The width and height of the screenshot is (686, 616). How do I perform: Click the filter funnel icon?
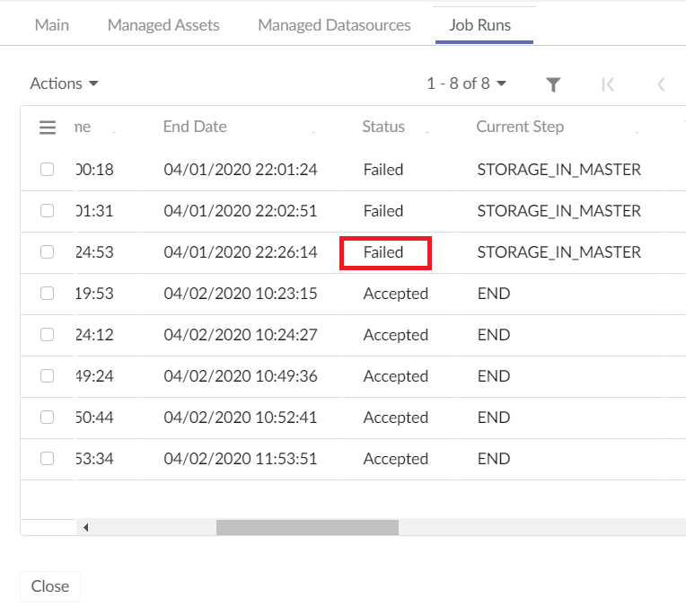[x=554, y=84]
